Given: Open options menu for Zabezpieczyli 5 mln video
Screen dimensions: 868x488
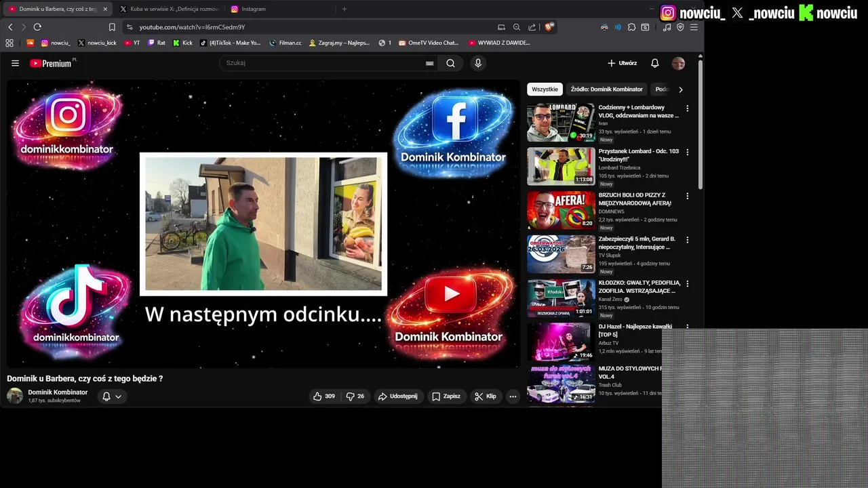Looking at the screenshot, I should pos(687,240).
